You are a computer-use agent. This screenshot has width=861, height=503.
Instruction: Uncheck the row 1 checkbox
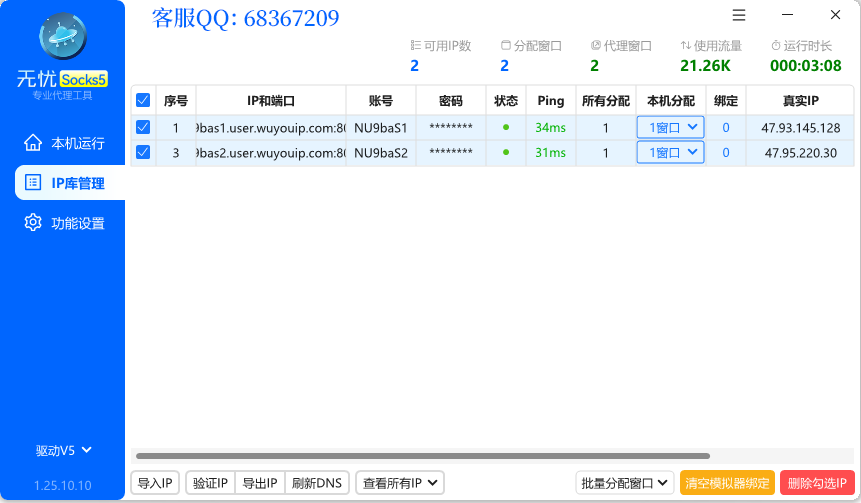point(143,127)
